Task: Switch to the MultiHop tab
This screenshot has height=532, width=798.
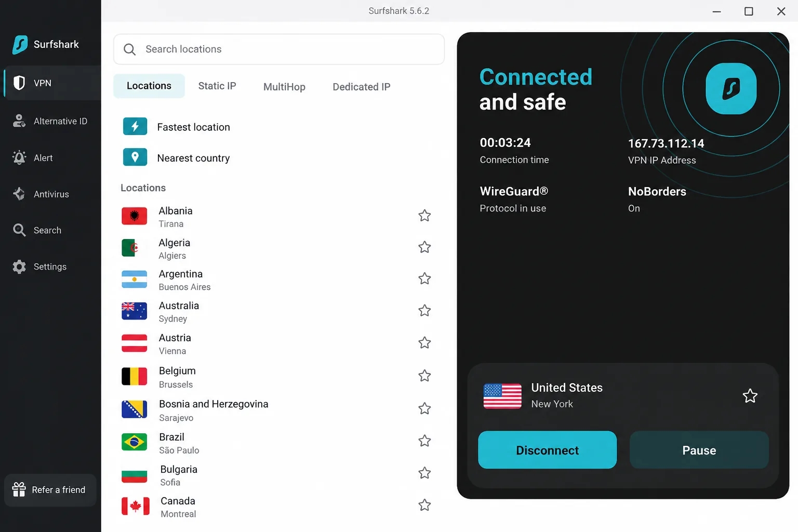Action: coord(284,87)
